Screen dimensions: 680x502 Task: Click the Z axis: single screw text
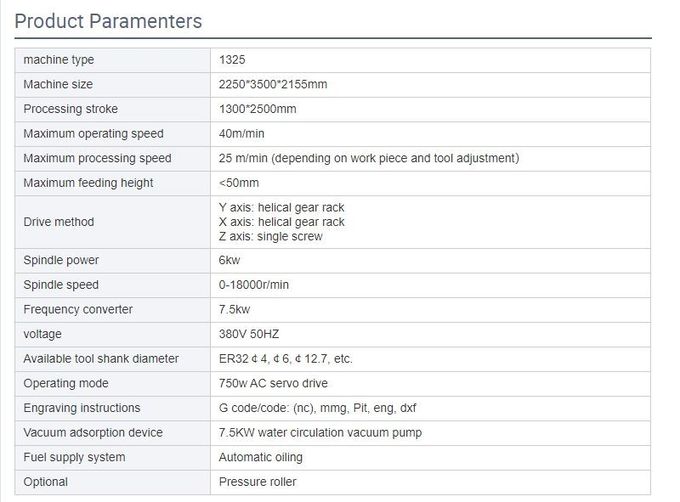click(270, 237)
